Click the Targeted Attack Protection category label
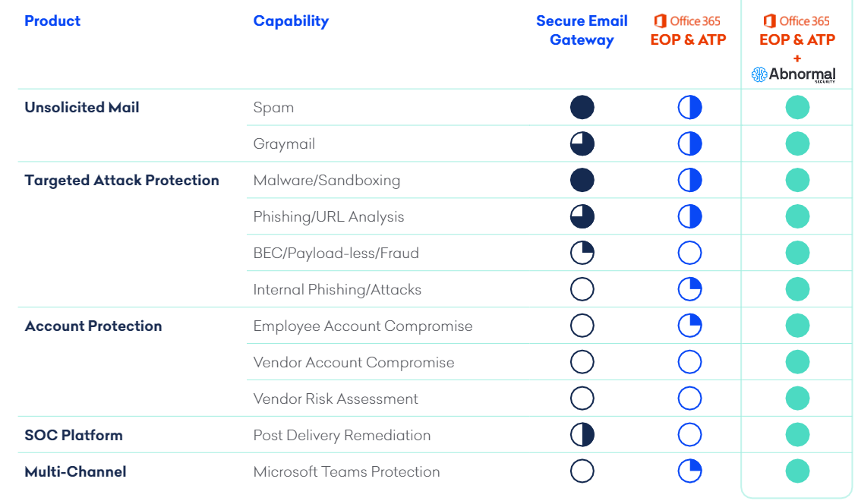The height and width of the screenshot is (504, 858). [121, 181]
